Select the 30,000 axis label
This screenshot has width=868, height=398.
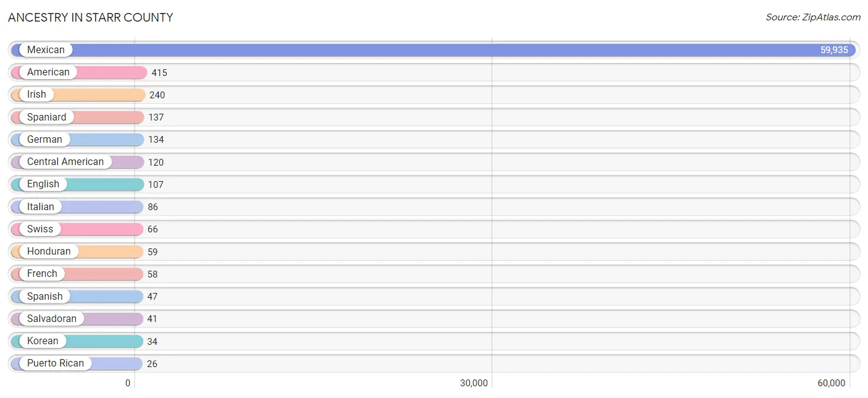tap(474, 383)
